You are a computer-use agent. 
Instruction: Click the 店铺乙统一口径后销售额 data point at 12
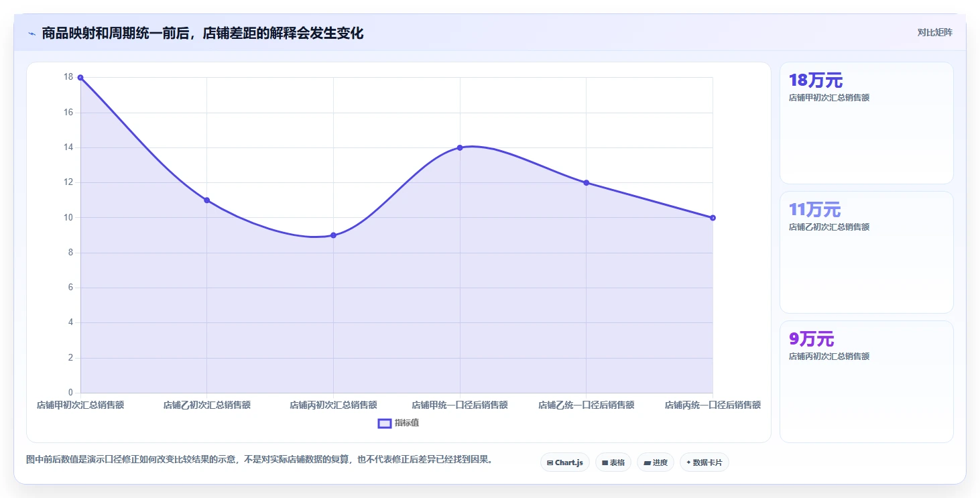586,183
